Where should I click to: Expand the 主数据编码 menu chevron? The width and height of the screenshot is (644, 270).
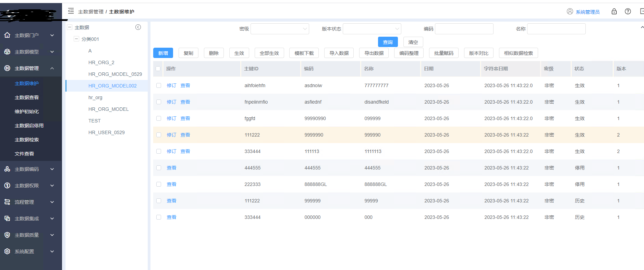coord(52,169)
